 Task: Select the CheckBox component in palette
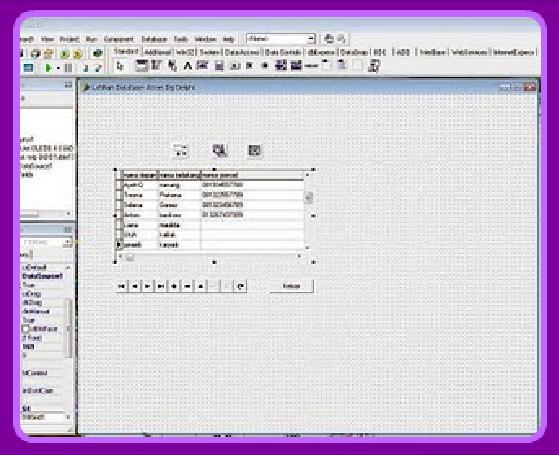point(250,66)
